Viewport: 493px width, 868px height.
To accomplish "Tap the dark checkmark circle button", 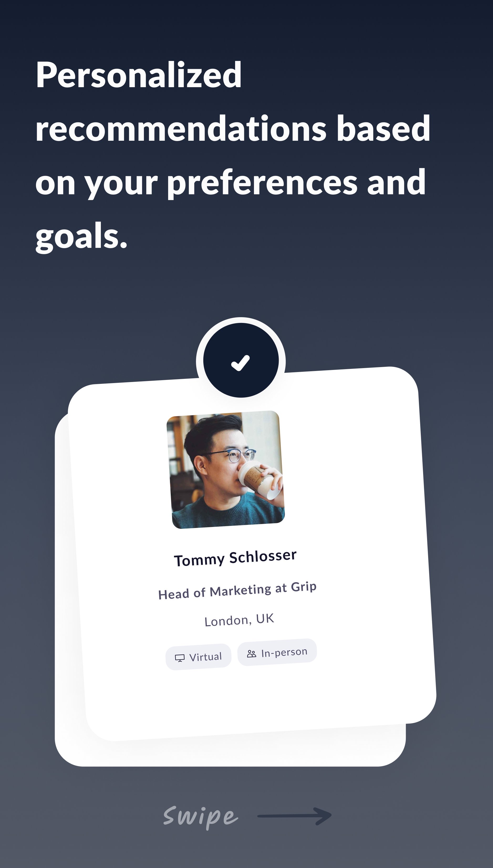I will pyautogui.click(x=241, y=361).
